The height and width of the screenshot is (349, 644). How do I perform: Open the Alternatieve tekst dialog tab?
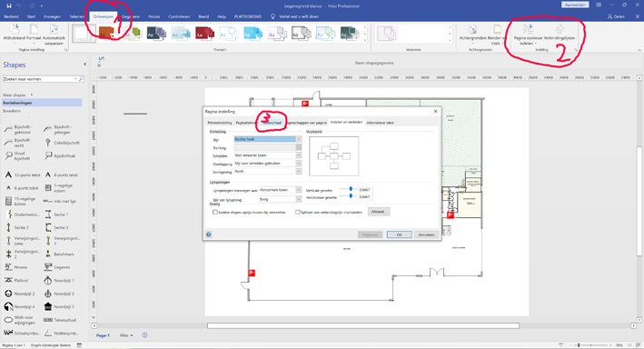380,123
